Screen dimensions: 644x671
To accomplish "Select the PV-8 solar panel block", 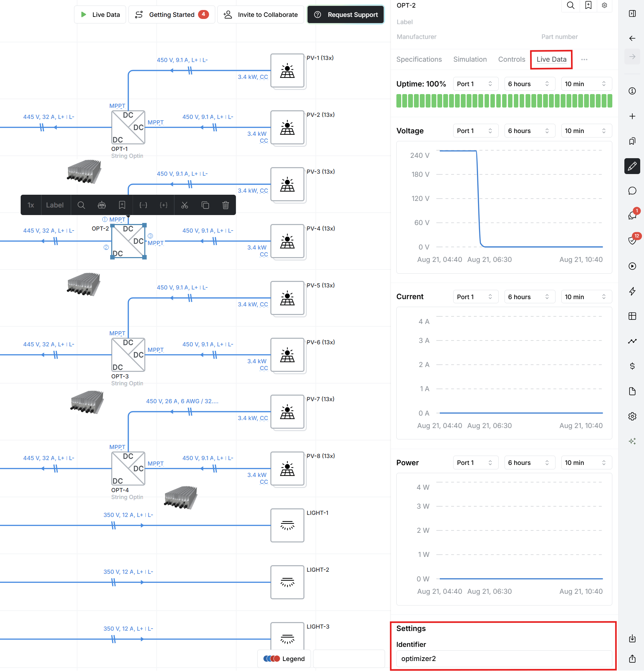I will pos(287,469).
